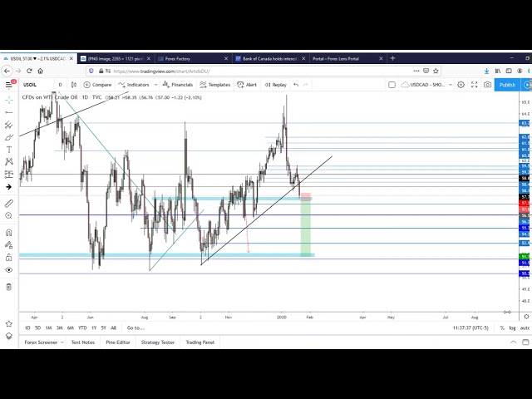Screen dimensions: 532x399
Task: Enable the Magnet mode icon
Action: coord(9,233)
